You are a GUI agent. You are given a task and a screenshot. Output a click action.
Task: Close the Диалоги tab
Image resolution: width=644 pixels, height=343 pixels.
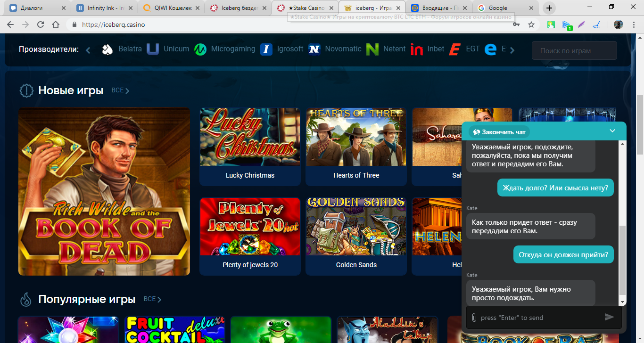(x=64, y=8)
